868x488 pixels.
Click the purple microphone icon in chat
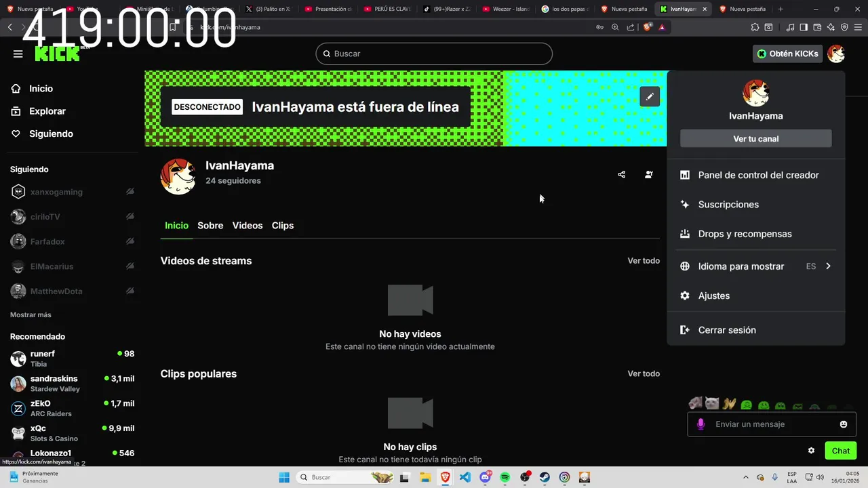[701, 424]
